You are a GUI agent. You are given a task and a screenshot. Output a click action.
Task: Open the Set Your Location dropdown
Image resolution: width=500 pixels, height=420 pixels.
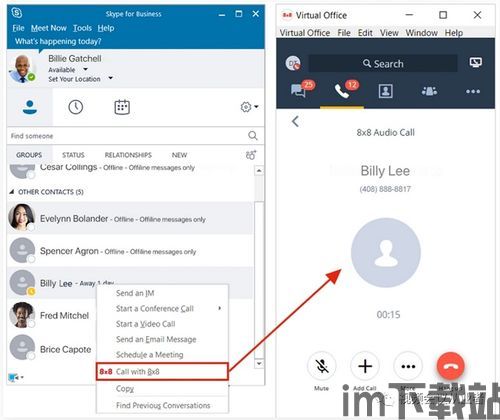(110, 78)
